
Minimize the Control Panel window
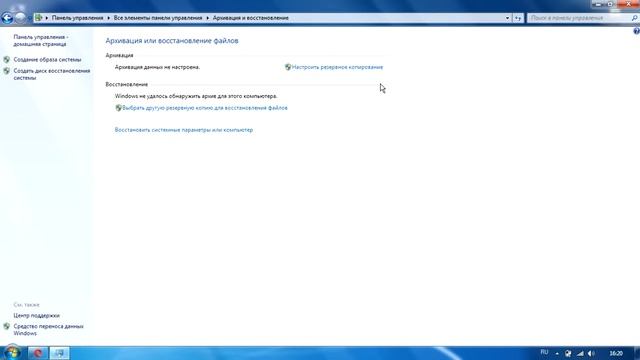(x=599, y=4)
